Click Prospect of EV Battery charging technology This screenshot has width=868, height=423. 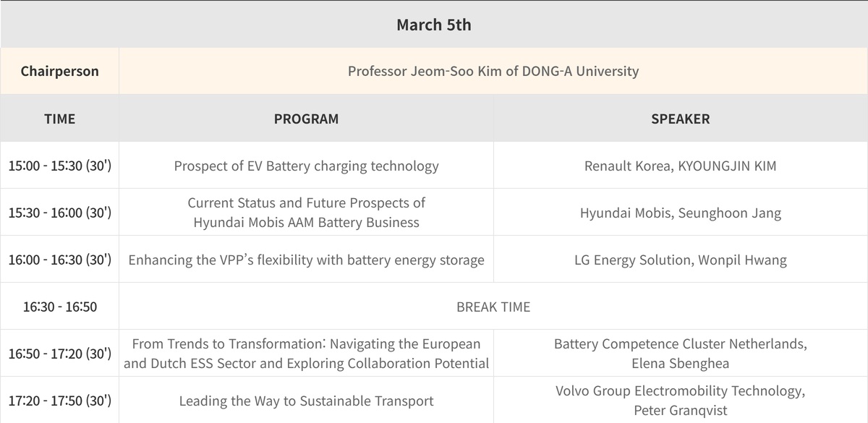coord(306,166)
